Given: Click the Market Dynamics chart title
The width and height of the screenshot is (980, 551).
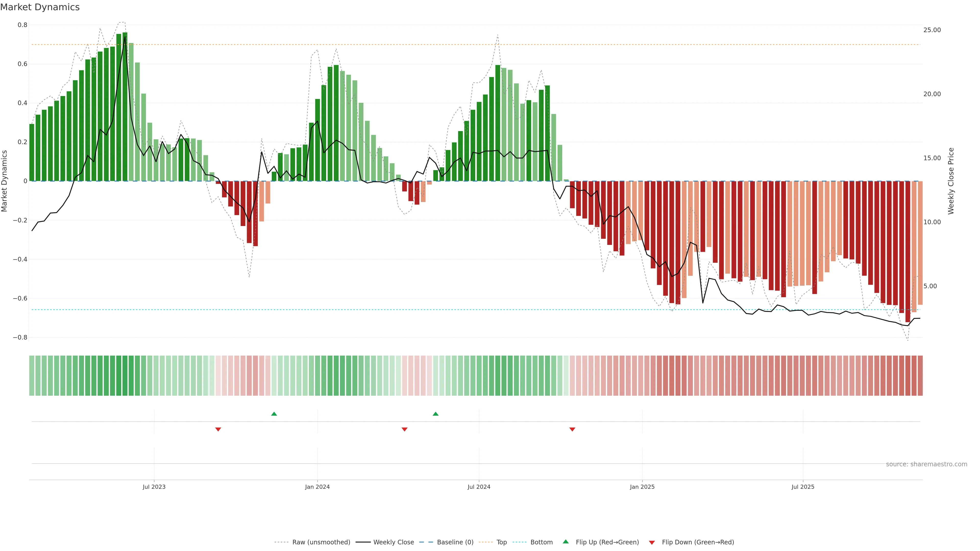Looking at the screenshot, I should click(40, 7).
